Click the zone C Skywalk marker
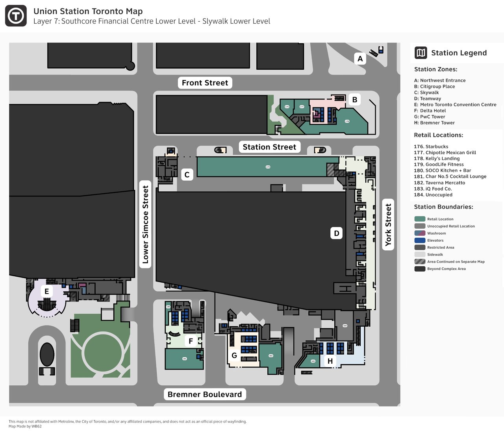 tap(187, 174)
